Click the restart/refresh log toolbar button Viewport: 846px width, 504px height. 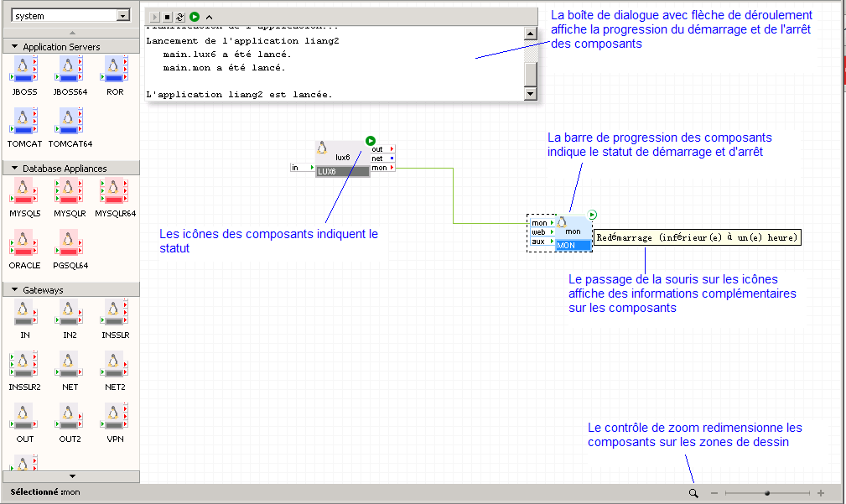[180, 18]
